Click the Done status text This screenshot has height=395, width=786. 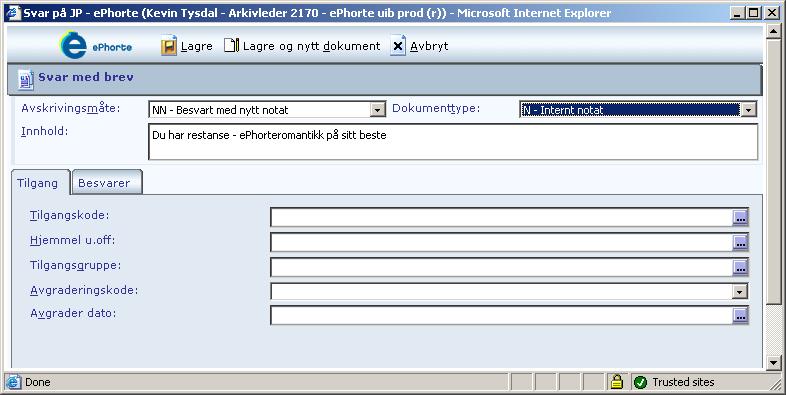point(38,382)
